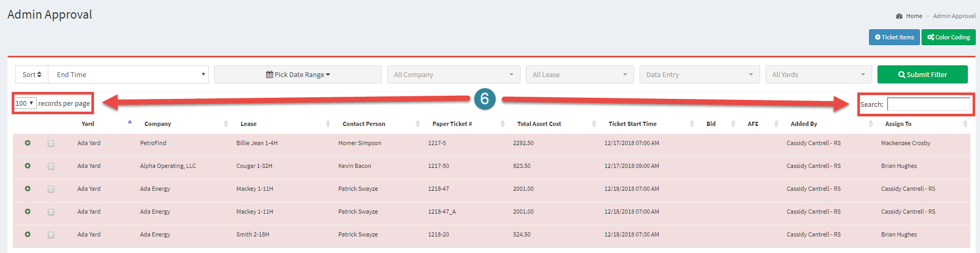The height and width of the screenshot is (253, 980).
Task: Sort table by Company header
Action: [158, 124]
